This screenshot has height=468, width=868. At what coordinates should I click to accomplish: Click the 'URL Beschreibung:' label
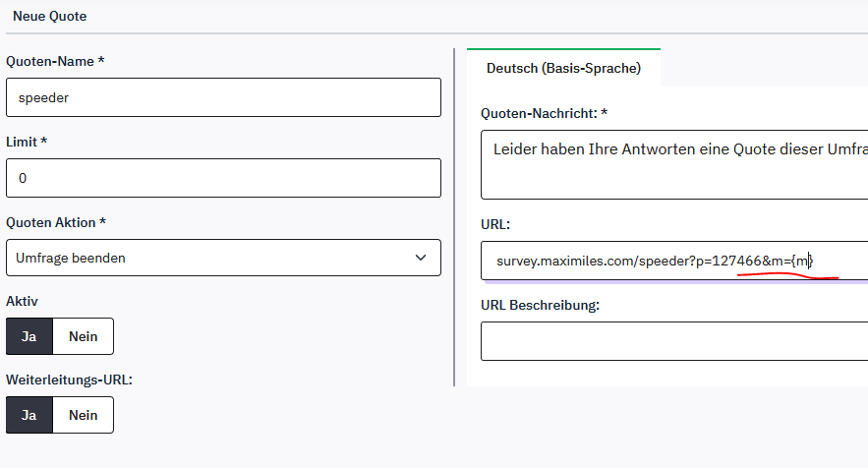540,304
